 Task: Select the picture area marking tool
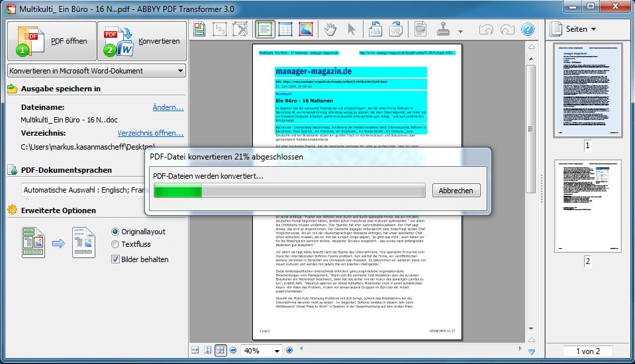pyautogui.click(x=305, y=30)
